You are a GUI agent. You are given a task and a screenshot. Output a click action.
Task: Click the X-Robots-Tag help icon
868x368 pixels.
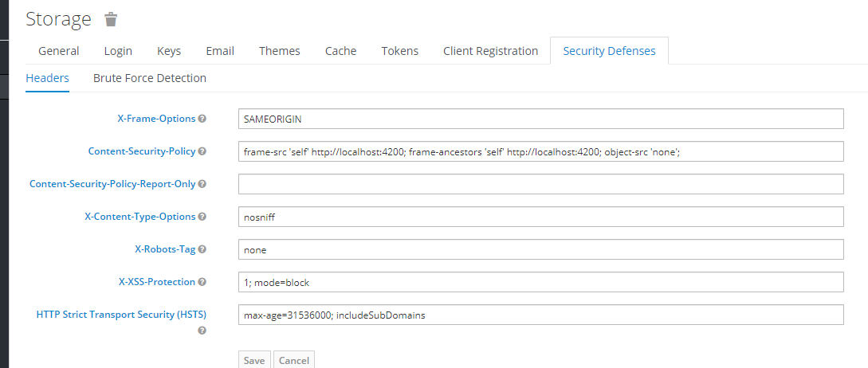point(202,249)
